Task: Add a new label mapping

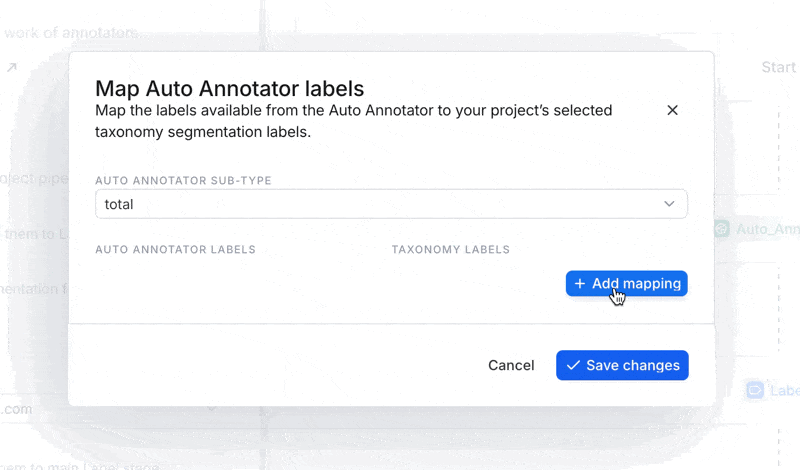Action: [627, 283]
